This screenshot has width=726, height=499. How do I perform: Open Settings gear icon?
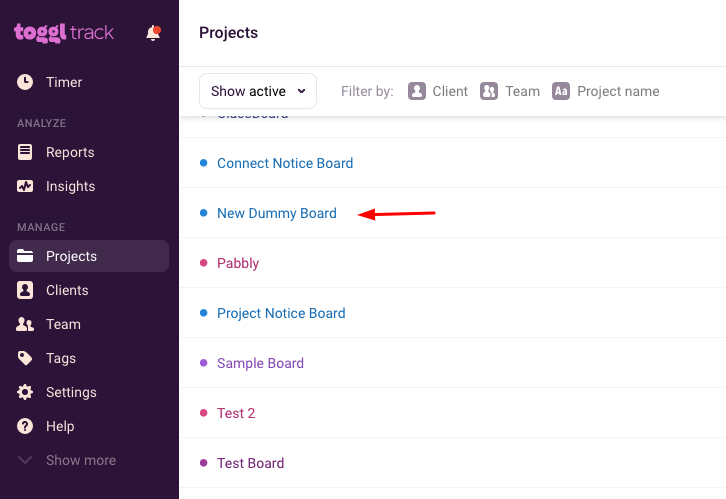(25, 392)
